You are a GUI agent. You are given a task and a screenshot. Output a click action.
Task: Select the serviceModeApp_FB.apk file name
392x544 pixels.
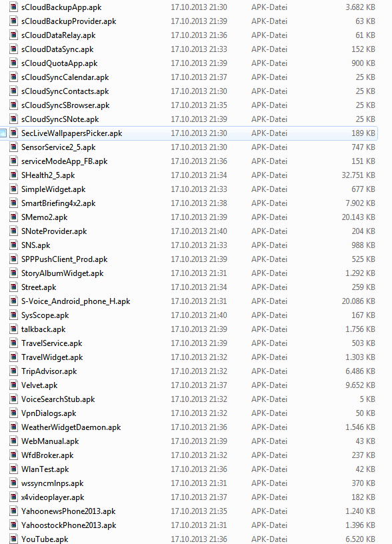point(64,161)
